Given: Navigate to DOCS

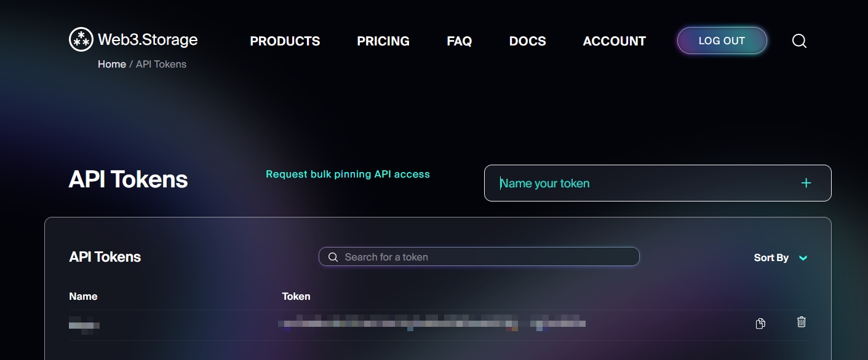Looking at the screenshot, I should (528, 41).
